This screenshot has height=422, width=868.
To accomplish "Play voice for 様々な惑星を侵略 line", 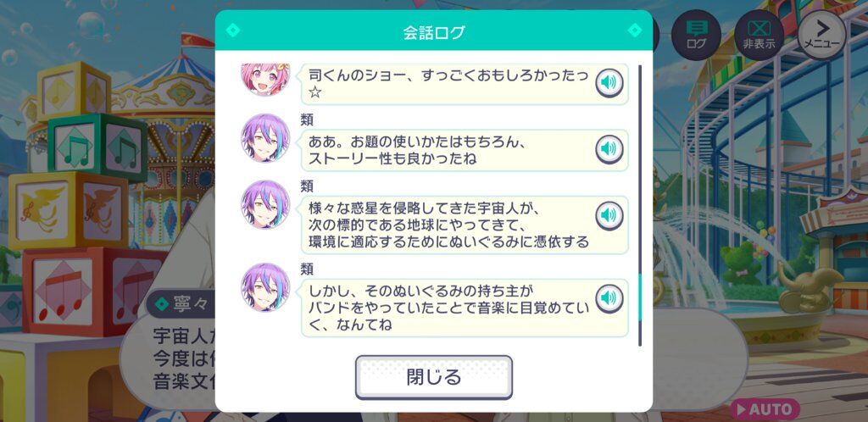I will coord(609,216).
